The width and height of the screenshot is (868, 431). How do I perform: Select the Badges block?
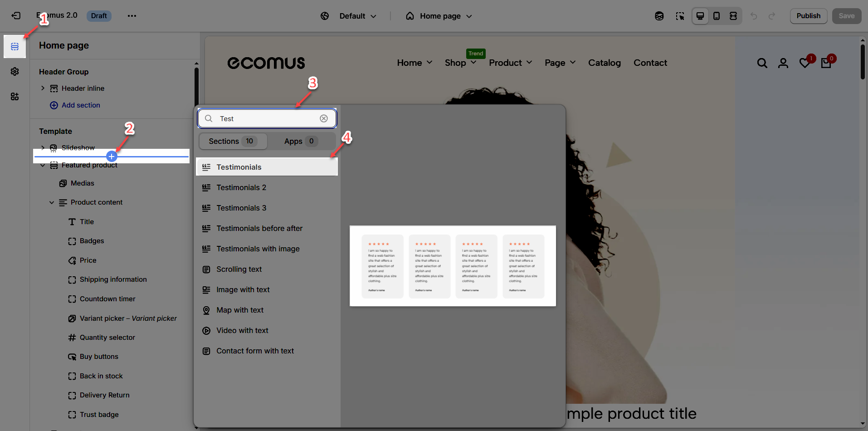[92, 241]
